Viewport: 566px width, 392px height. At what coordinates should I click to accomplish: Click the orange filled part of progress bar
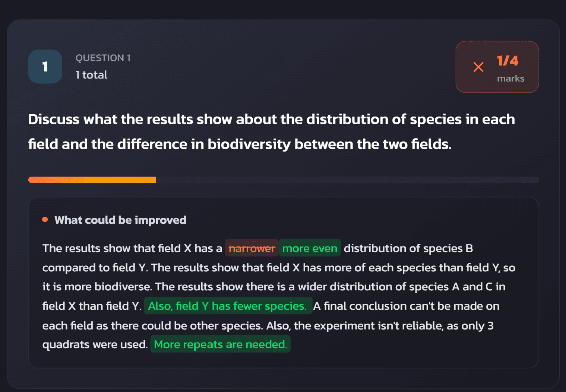pos(92,180)
